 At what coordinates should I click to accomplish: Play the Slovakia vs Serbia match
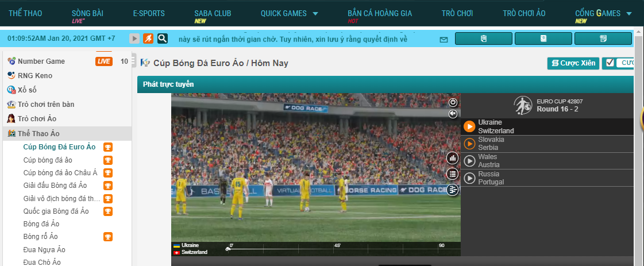click(469, 144)
